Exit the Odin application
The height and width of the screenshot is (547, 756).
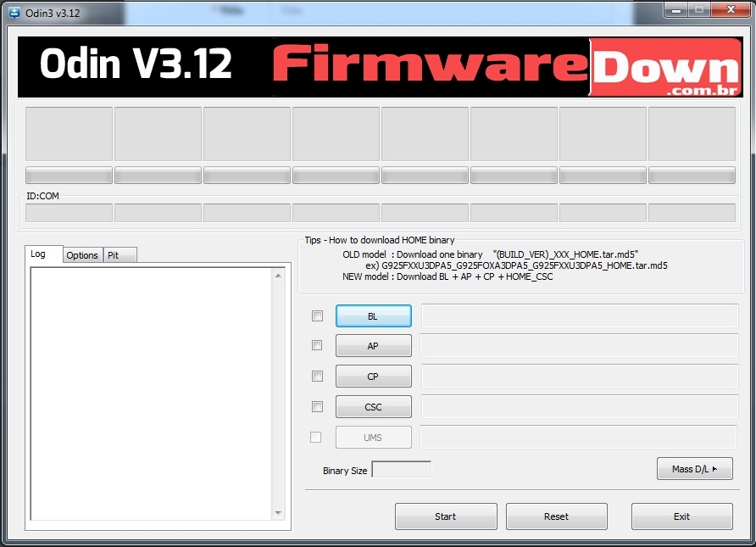coord(681,516)
